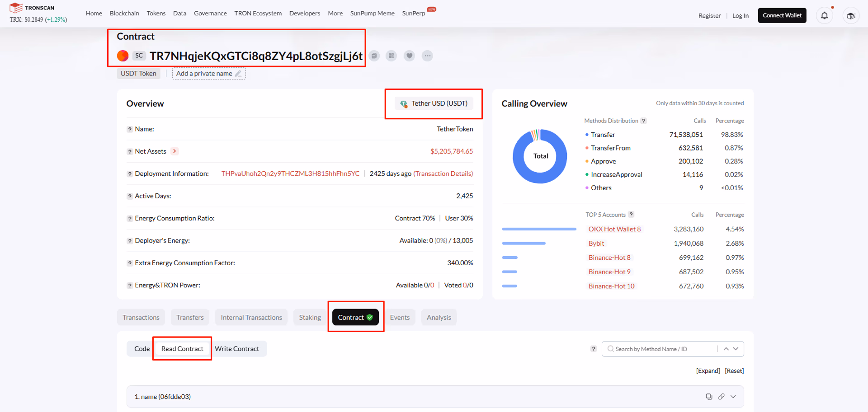
Task: Click the Search by Method Name field
Action: (660, 349)
